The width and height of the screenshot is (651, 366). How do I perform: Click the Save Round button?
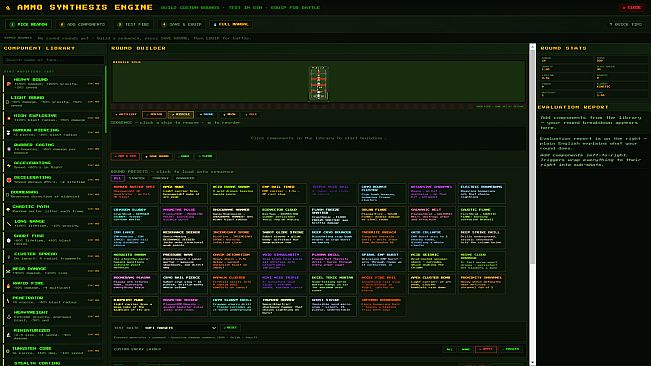point(157,156)
